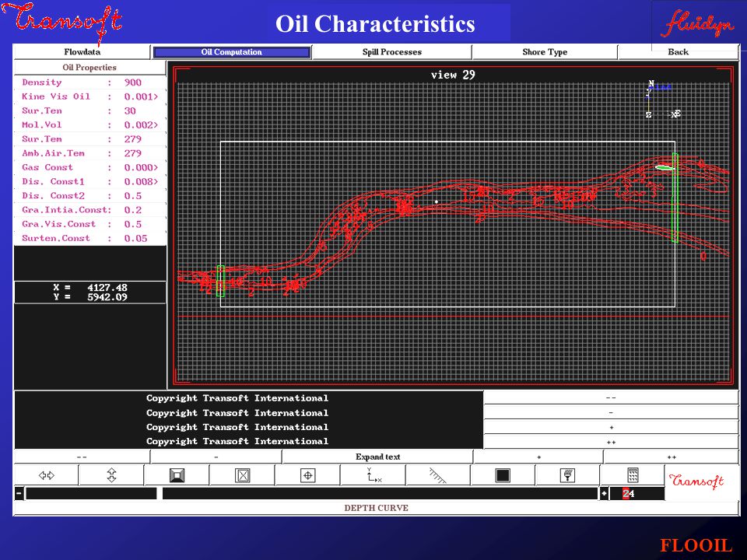Click the Fluidyn logo at top right
Viewport: 747px width, 560px height.
(697, 24)
